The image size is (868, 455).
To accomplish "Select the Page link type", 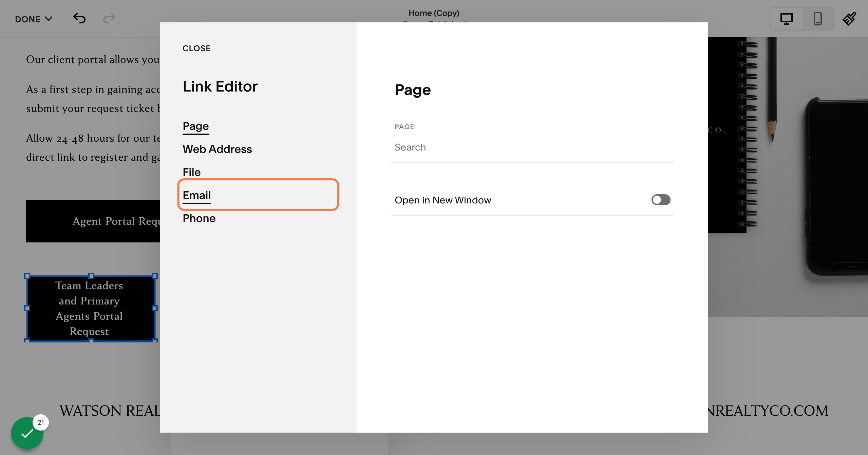I will 196,126.
